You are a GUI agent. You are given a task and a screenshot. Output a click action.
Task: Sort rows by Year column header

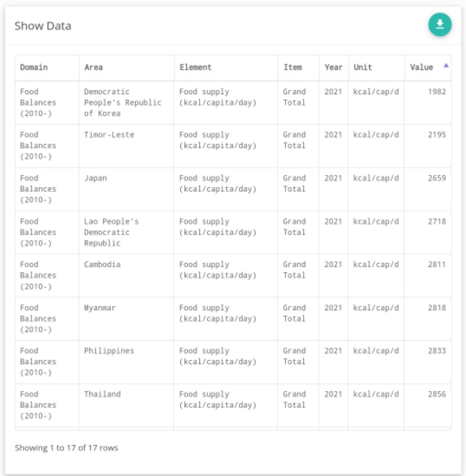click(x=334, y=67)
